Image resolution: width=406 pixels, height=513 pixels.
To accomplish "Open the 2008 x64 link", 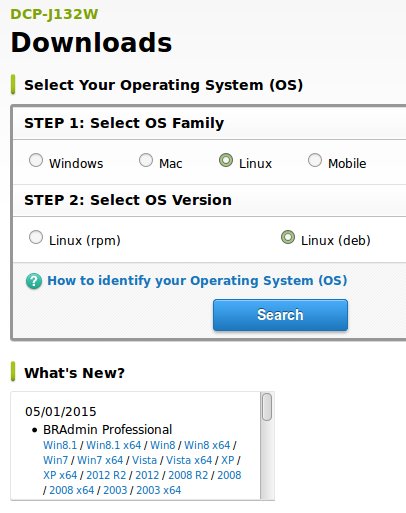I will [72, 490].
